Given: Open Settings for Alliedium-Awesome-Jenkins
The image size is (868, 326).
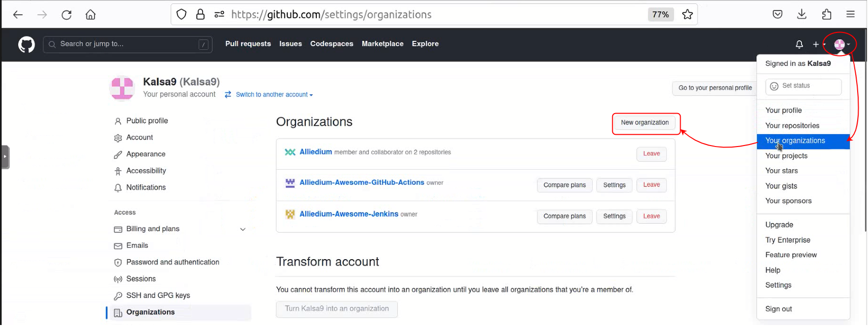Looking at the screenshot, I should (614, 216).
